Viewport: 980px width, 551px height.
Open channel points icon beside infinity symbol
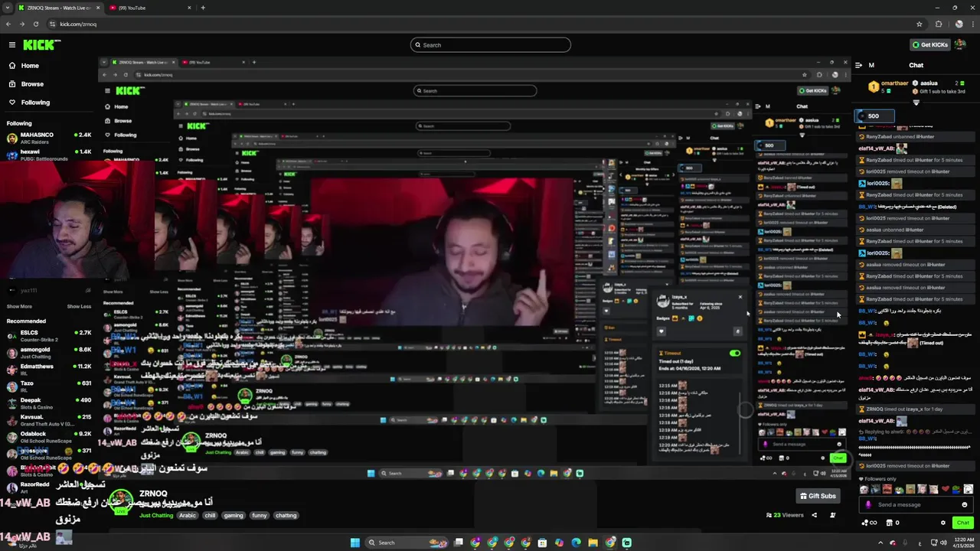click(865, 523)
